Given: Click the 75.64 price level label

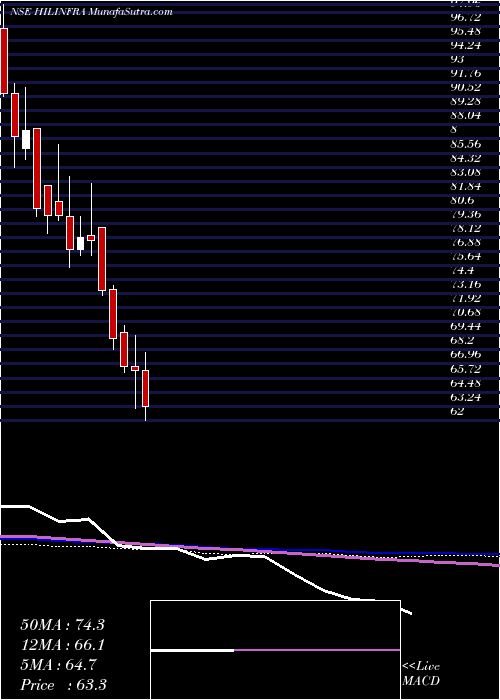Looking at the screenshot, I should [x=466, y=256].
